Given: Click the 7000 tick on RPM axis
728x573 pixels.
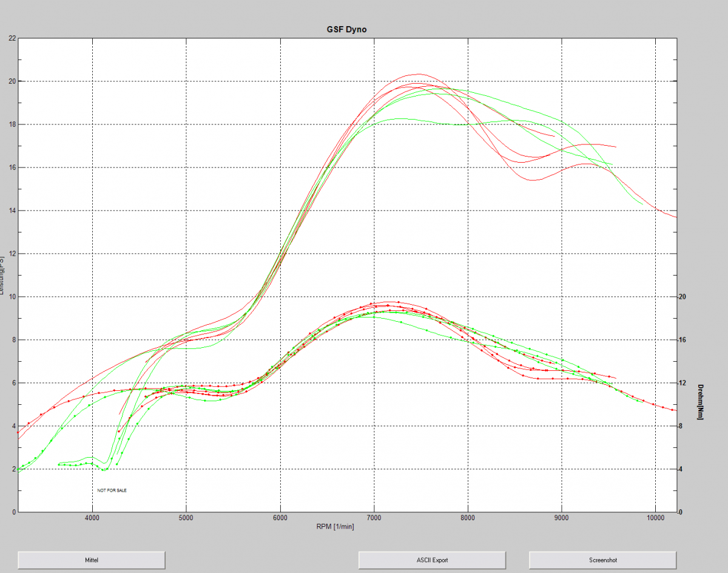Looking at the screenshot, I should pos(374,518).
